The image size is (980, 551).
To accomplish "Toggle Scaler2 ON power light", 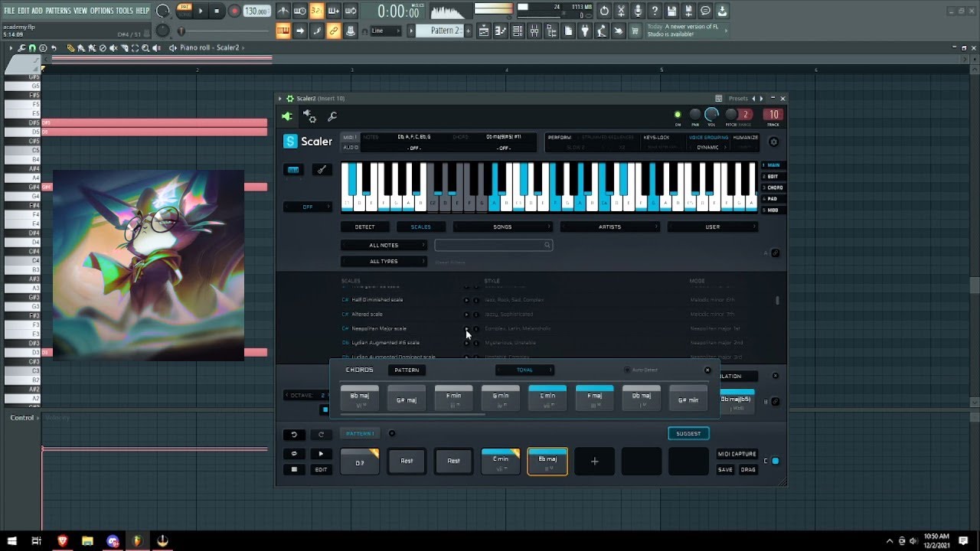I will (677, 115).
